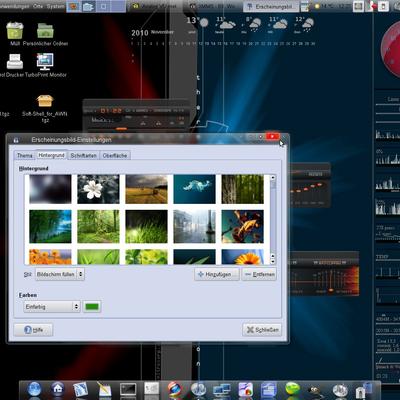
Task: Launch the GIMP mascot icon in dock
Action: [315, 390]
